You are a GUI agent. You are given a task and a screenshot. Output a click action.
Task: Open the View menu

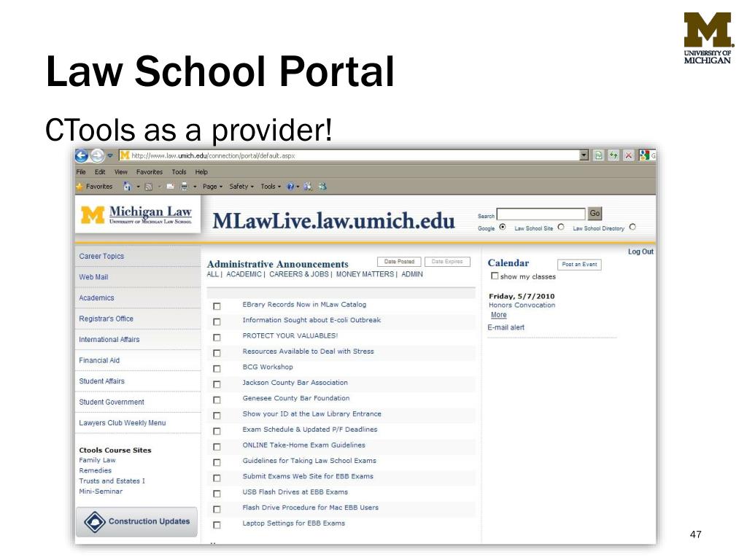point(120,172)
